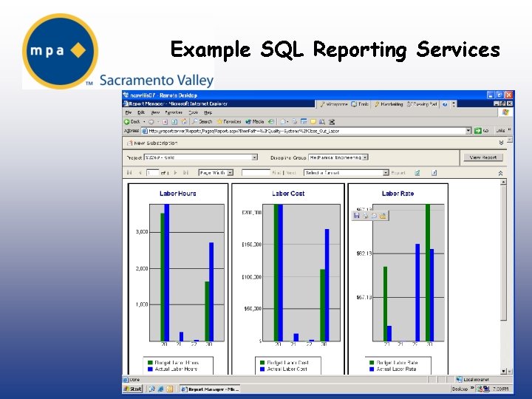Viewport: 532px width, 399px height.
Task: Click the Messenger icon in IE toolbar
Action: tap(332, 121)
